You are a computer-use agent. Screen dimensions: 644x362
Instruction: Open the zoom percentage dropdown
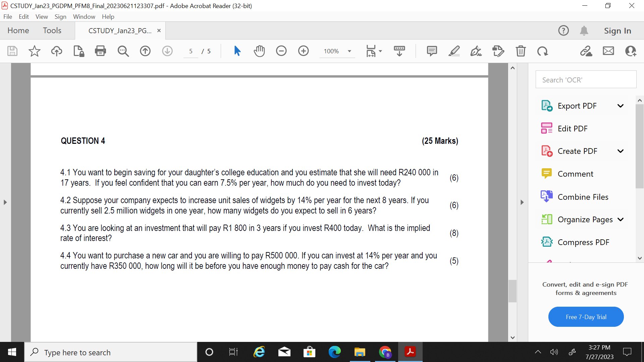(x=349, y=51)
